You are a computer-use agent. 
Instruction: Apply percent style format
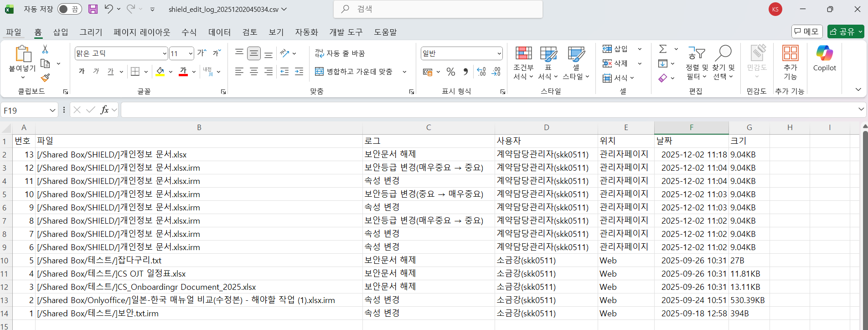click(451, 72)
